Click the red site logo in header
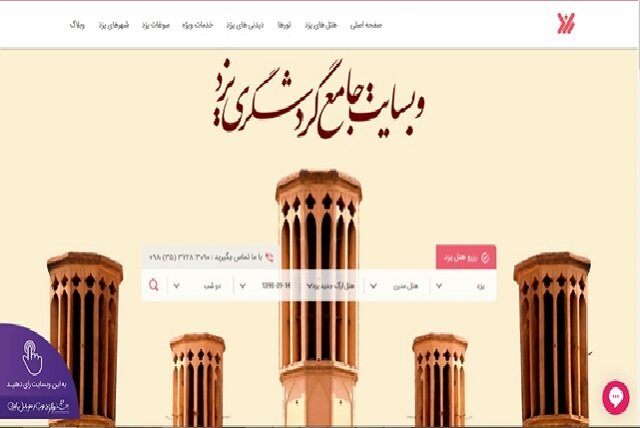The width and height of the screenshot is (640, 428). click(567, 23)
